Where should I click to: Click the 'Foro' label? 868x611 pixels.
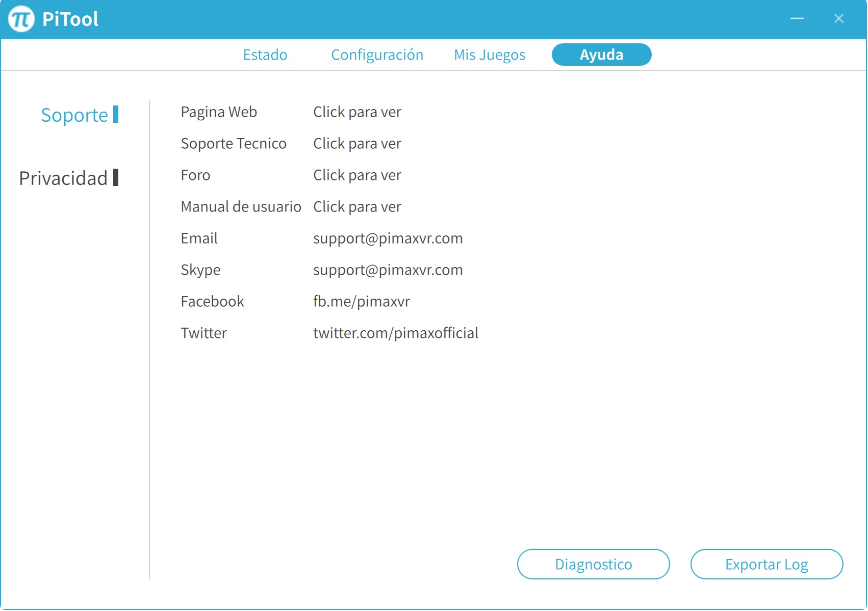pos(195,175)
